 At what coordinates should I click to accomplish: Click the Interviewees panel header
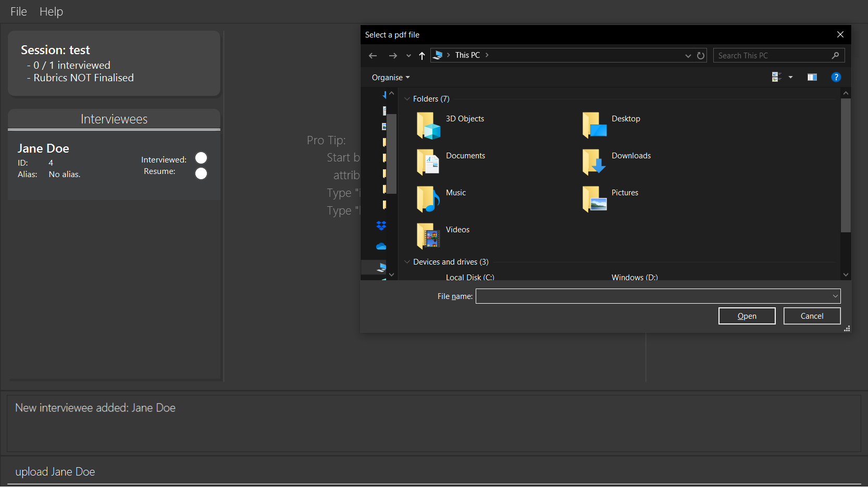[x=114, y=119]
